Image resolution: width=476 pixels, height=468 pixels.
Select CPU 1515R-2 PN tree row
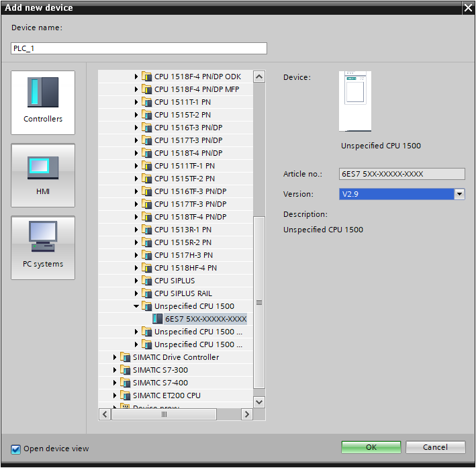176,242
